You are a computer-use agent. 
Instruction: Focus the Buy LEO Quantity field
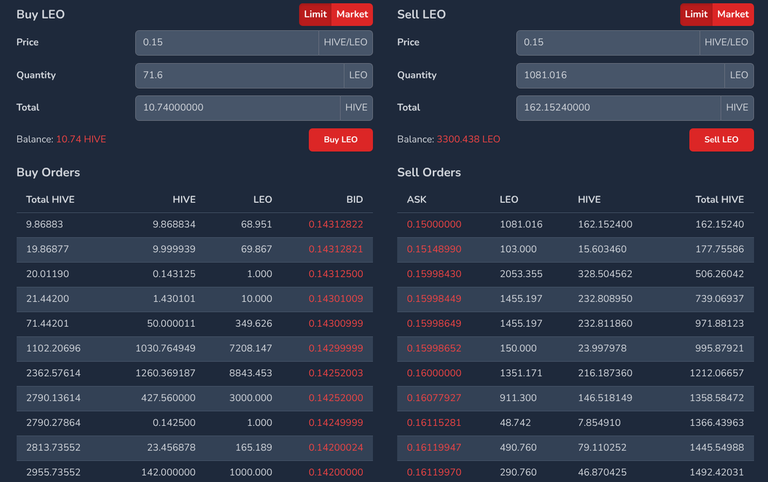240,75
